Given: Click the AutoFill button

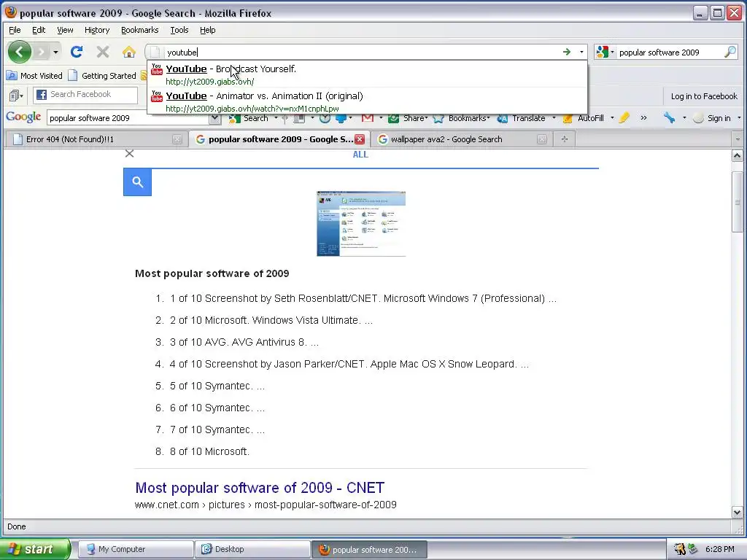Looking at the screenshot, I should 583,118.
